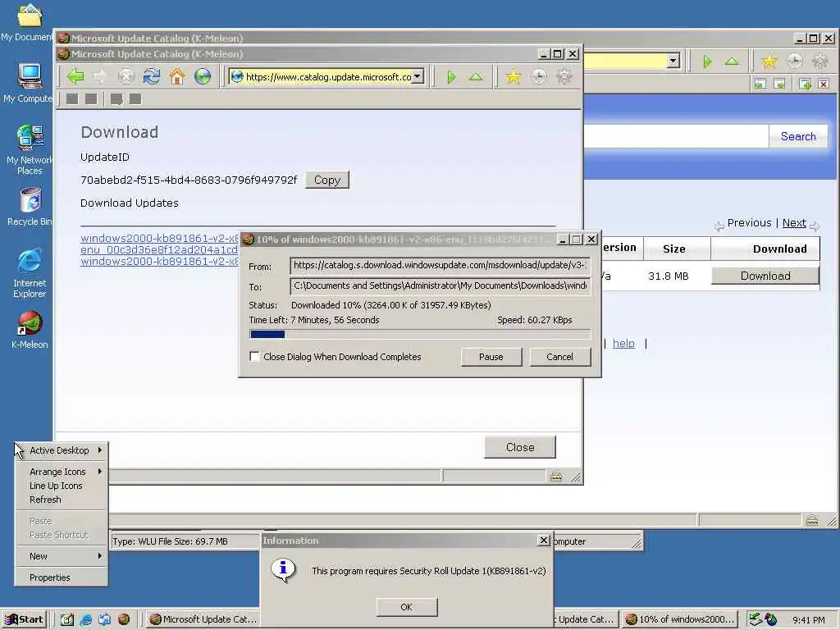Launch K-Meleon from quick launch
Screen dimensions: 840x630
[x=124, y=619]
